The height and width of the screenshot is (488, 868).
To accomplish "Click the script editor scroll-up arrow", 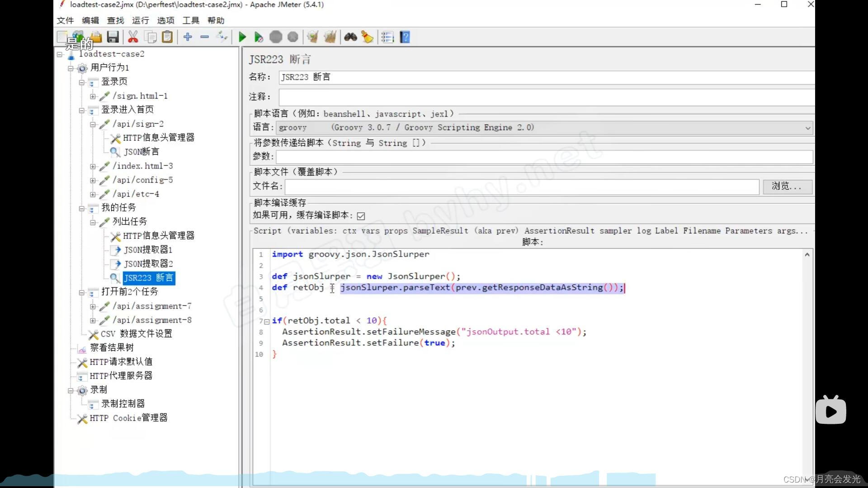I will click(807, 255).
